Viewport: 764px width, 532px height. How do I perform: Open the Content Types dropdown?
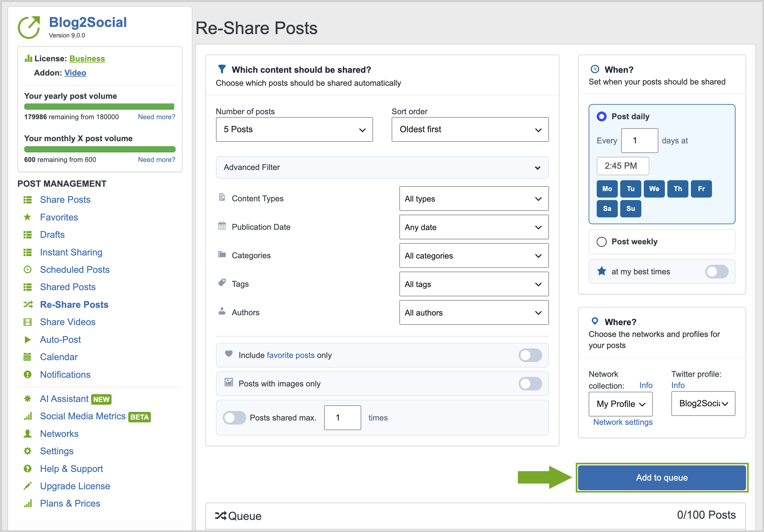click(474, 198)
